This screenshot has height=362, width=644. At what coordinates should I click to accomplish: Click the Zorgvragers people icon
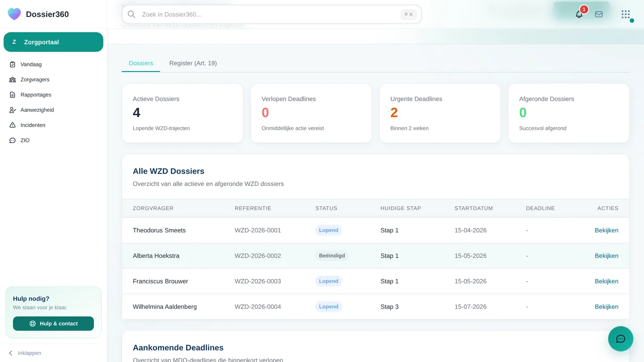pos(13,80)
